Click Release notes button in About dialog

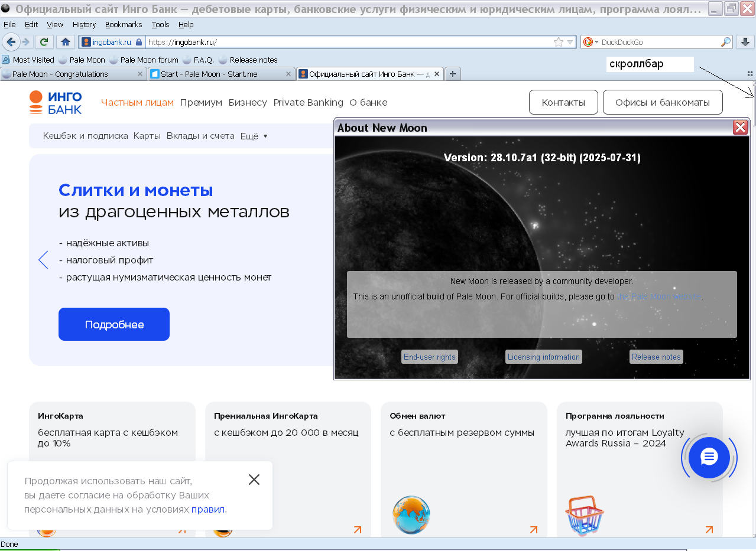(656, 357)
